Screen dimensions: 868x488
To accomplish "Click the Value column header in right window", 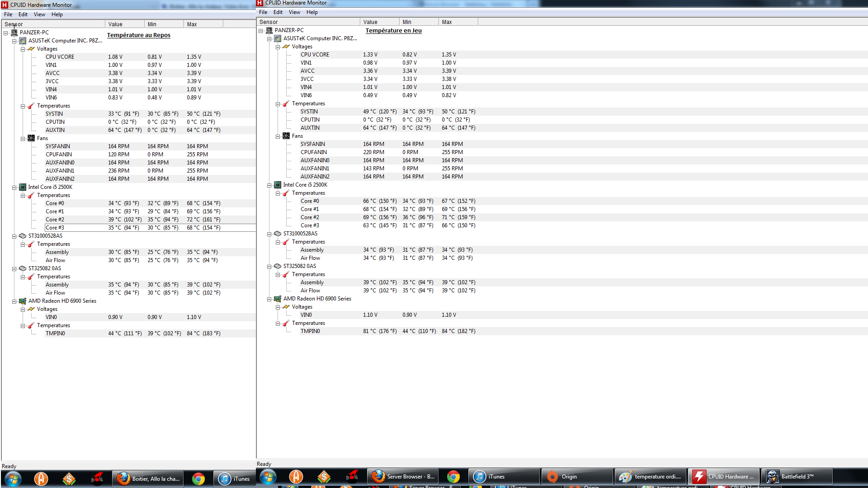I will click(x=370, y=22).
